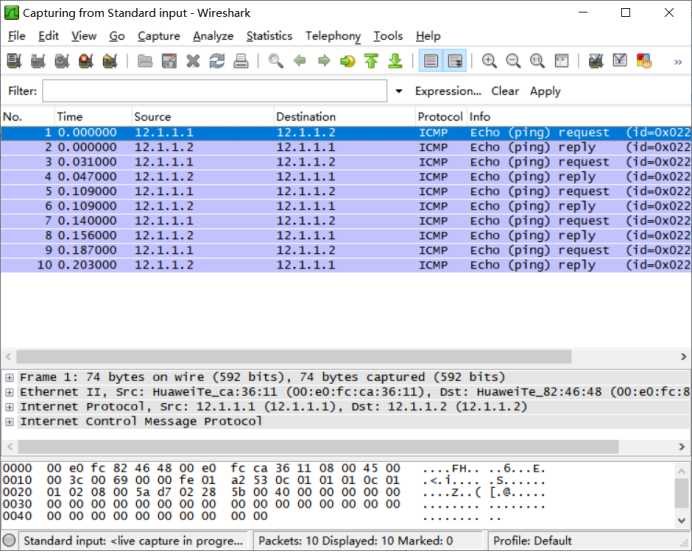Clear the display filter
This screenshot has width=692, height=552.
click(505, 91)
